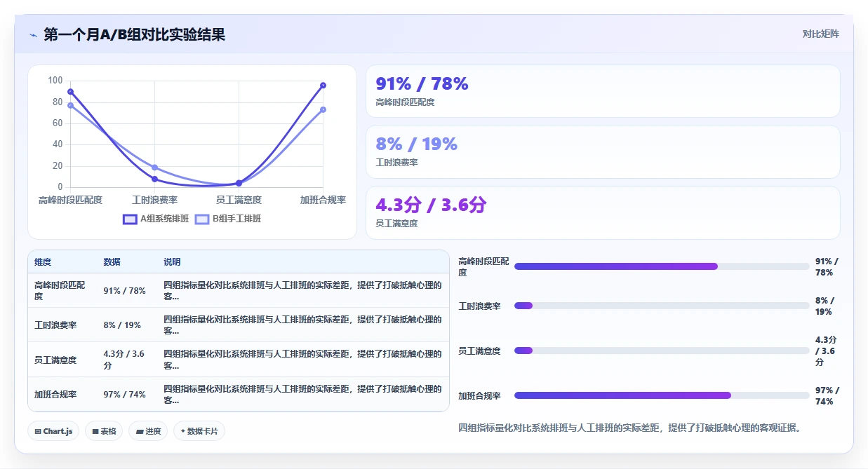Viewport: 868px width, 469px height.
Task: Toggle the B组手工排班 legend entry
Action: tap(228, 219)
